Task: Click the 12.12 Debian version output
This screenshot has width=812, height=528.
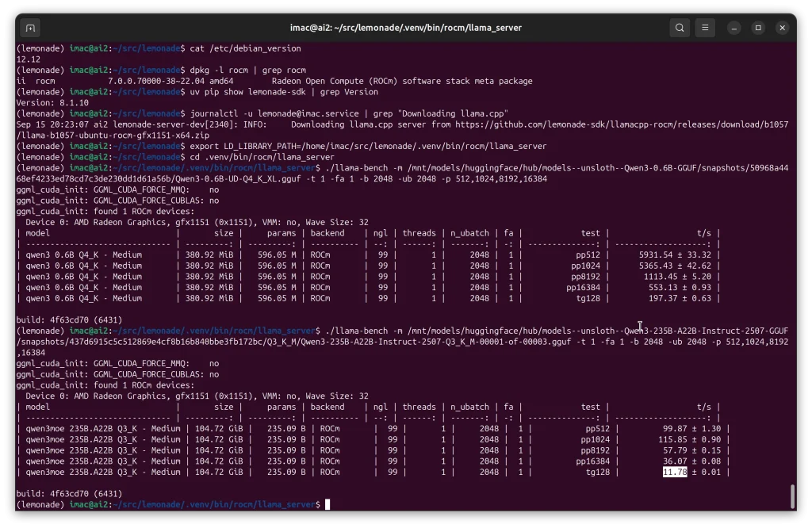Action: (x=28, y=59)
